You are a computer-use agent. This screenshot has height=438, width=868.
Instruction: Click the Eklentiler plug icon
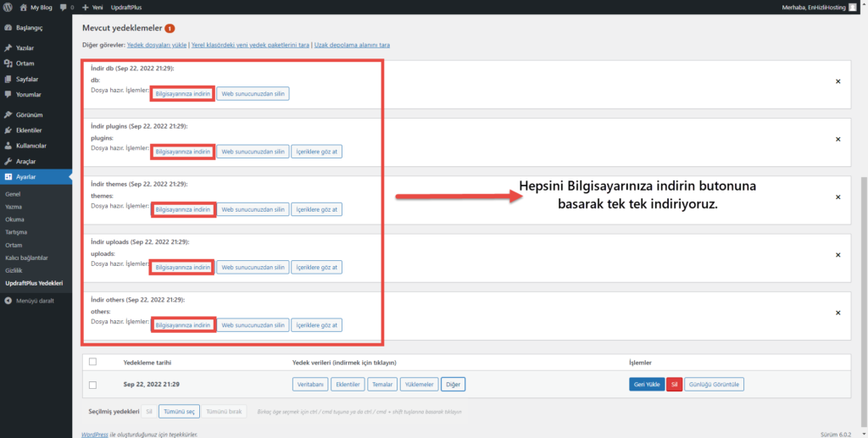tap(8, 130)
